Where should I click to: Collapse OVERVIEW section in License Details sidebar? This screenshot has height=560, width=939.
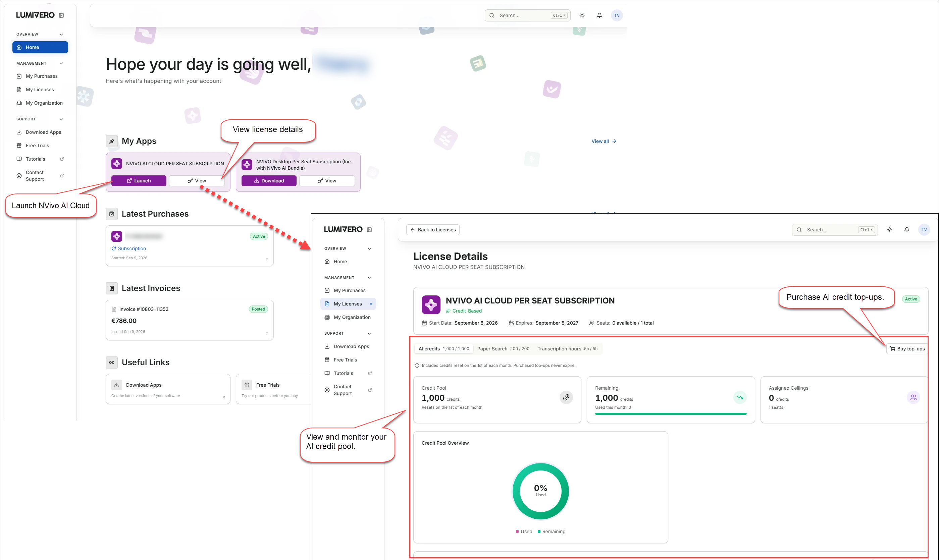pyautogui.click(x=369, y=249)
